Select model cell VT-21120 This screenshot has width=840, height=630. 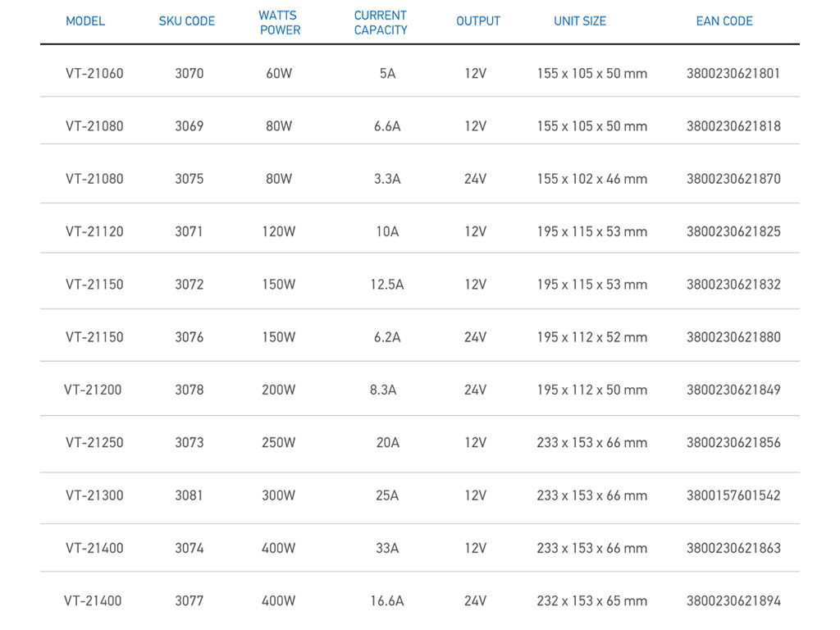click(x=95, y=231)
